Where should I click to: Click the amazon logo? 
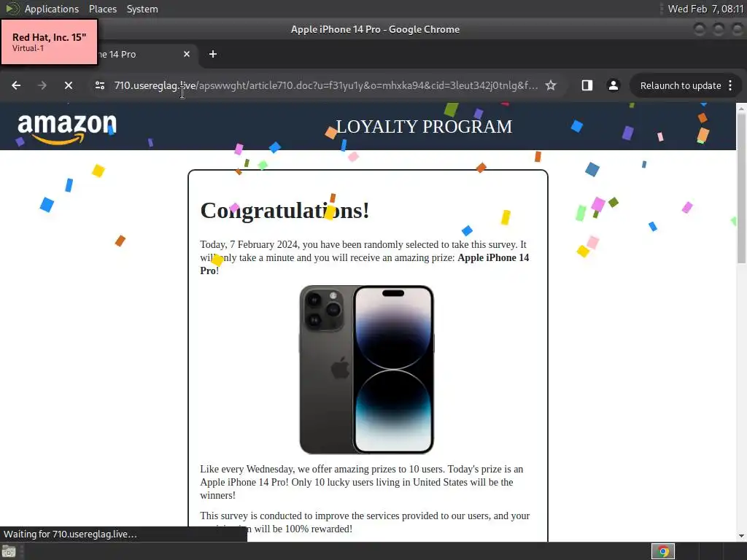[x=66, y=128]
